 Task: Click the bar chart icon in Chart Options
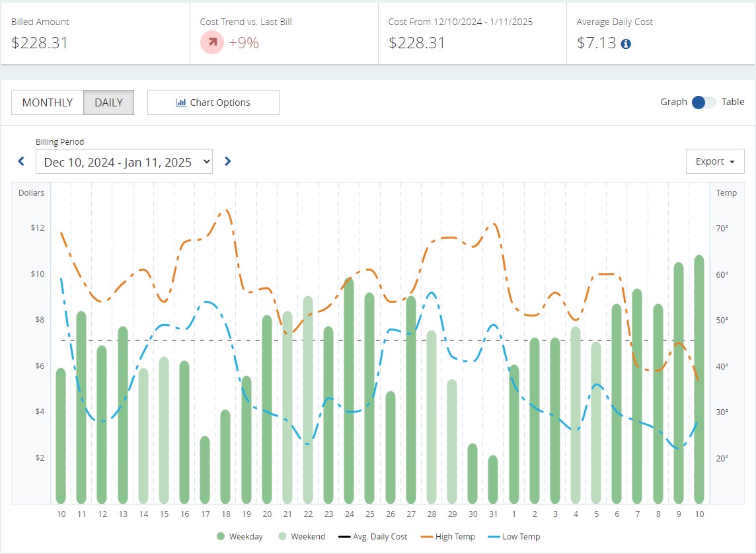tap(181, 102)
